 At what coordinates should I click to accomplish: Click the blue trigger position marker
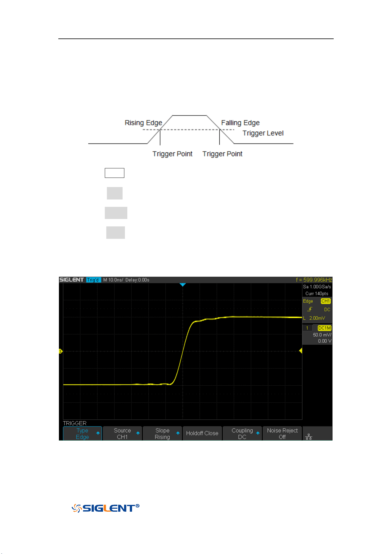tap(183, 285)
